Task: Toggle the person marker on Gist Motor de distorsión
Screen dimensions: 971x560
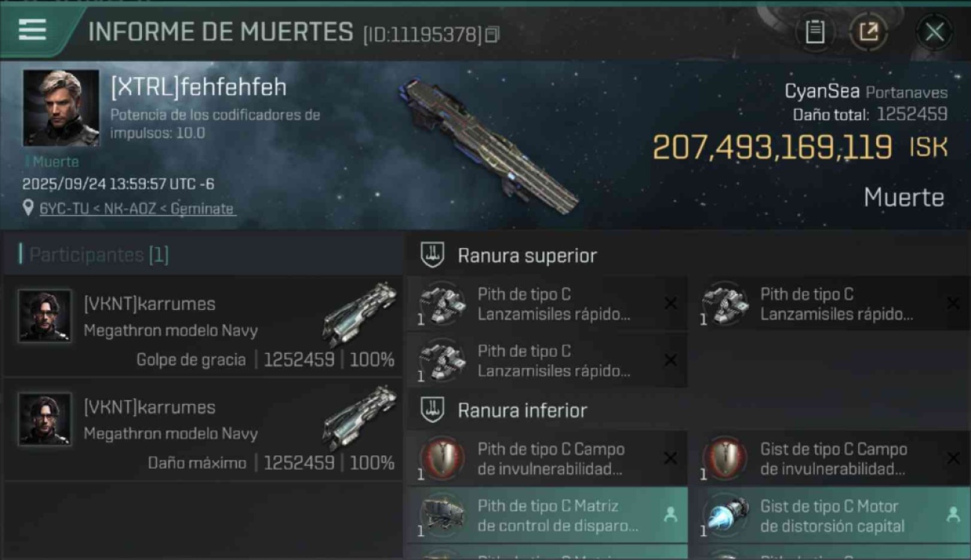Action: [x=953, y=514]
